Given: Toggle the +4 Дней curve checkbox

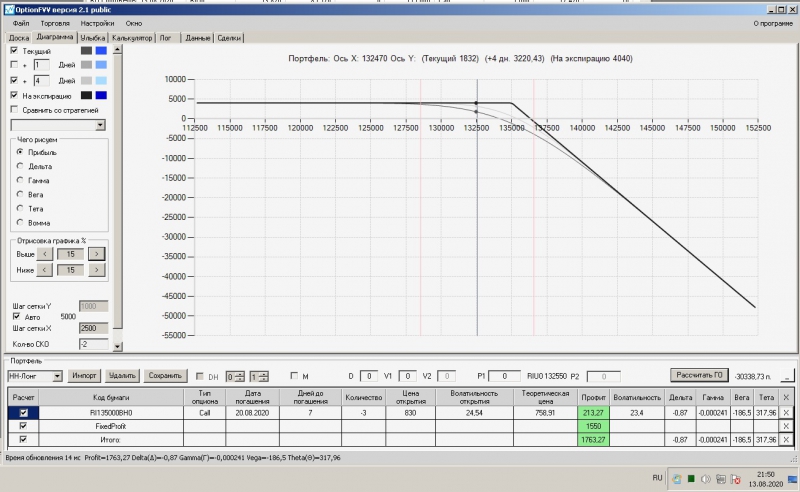Looking at the screenshot, I should [x=14, y=80].
